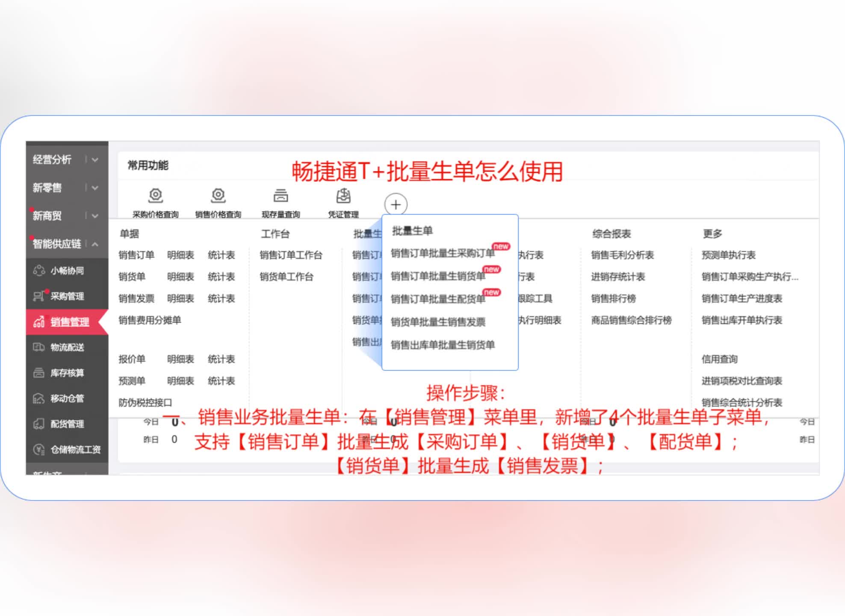Open 预测单执行表
The height and width of the screenshot is (616, 845).
[728, 255]
